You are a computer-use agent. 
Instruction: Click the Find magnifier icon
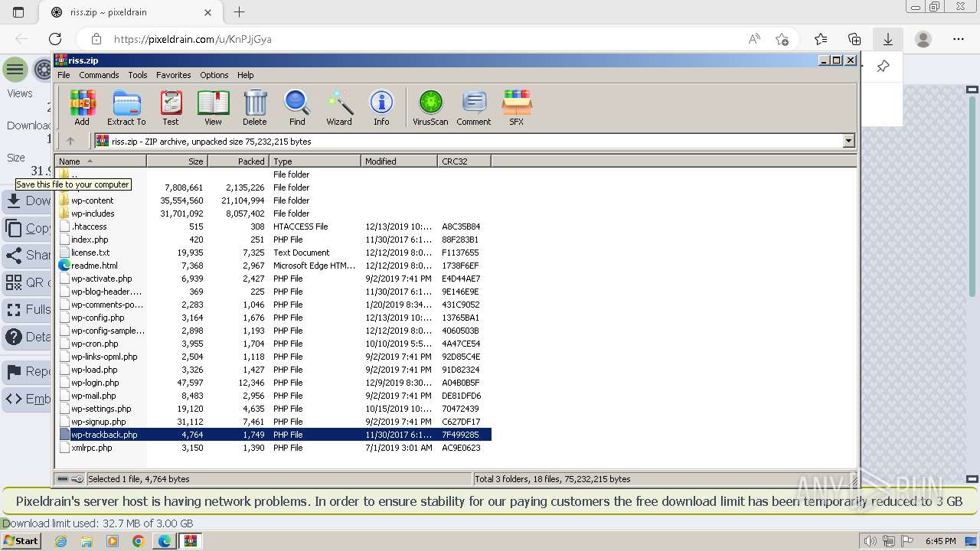pyautogui.click(x=297, y=107)
